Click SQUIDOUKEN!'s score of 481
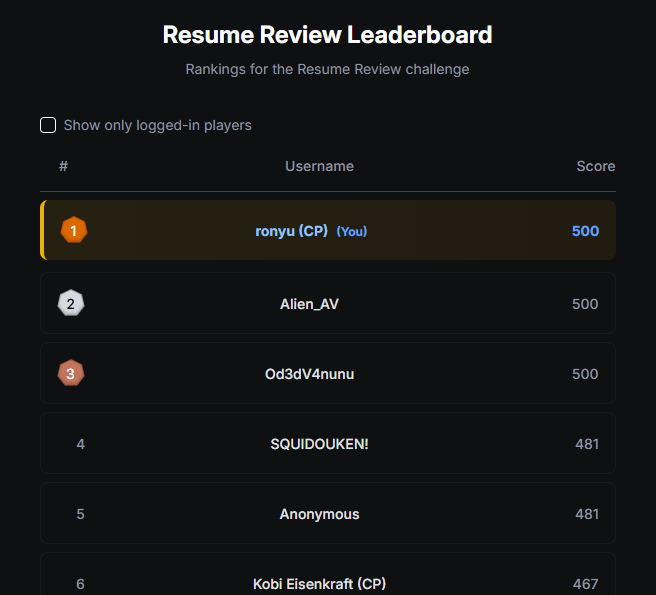 [x=587, y=444]
